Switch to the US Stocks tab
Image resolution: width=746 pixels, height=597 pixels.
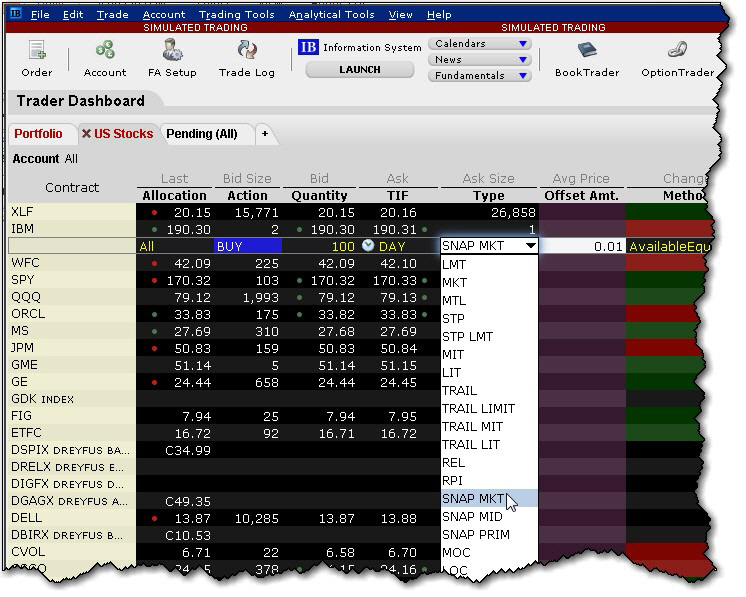click(123, 134)
